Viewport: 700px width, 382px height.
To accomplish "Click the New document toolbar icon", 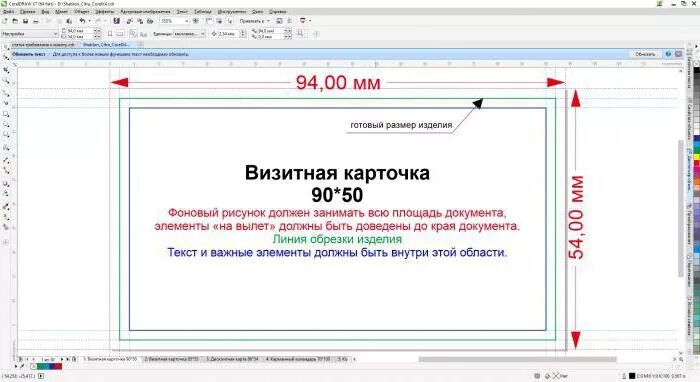I will [5, 21].
